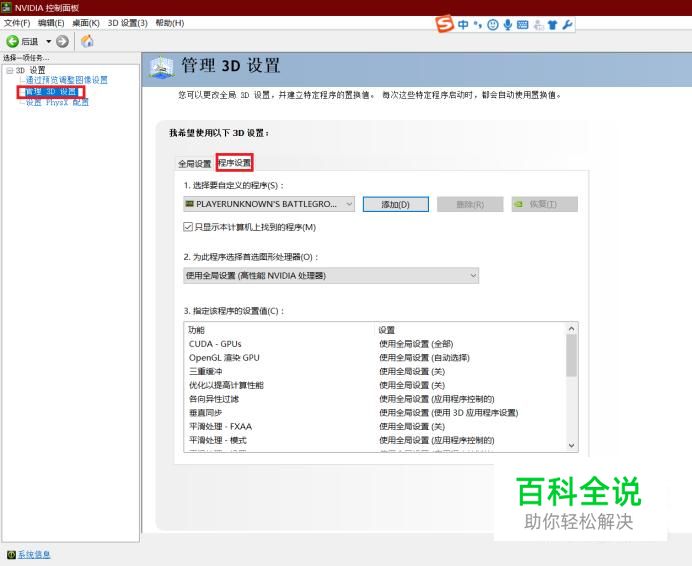
Task: Select the 平滑处理 - 模式 row
Action: point(374,440)
